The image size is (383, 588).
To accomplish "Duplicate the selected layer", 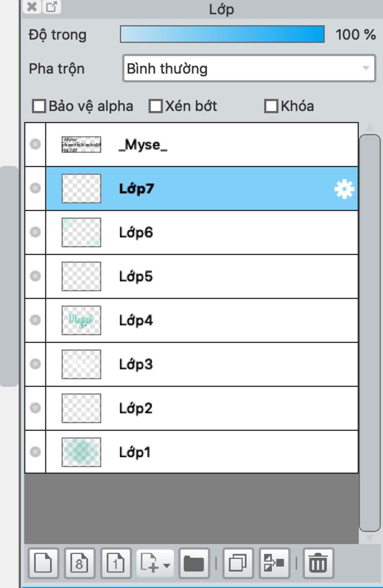I will [x=238, y=563].
